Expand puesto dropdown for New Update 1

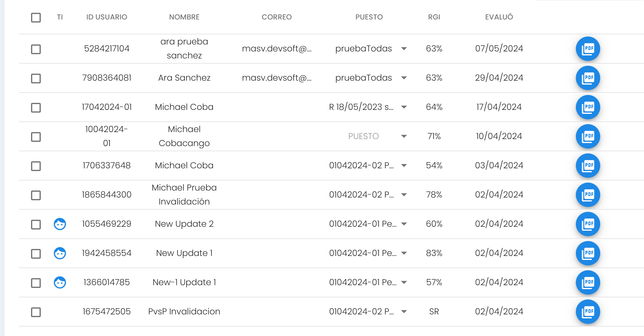pos(404,253)
